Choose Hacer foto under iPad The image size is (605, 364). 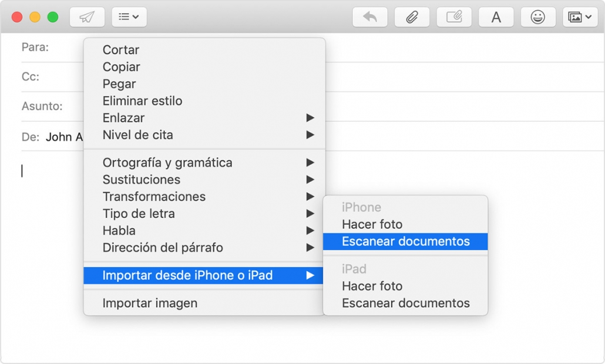372,287
